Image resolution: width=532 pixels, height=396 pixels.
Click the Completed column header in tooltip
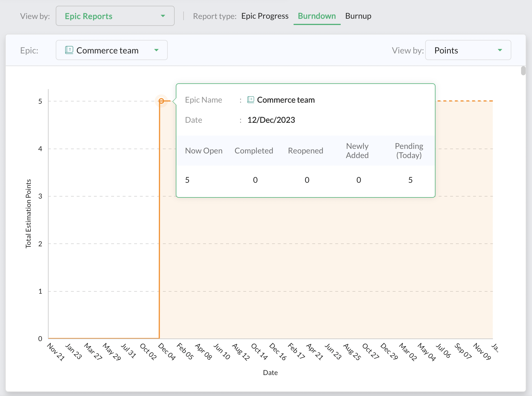tap(254, 151)
